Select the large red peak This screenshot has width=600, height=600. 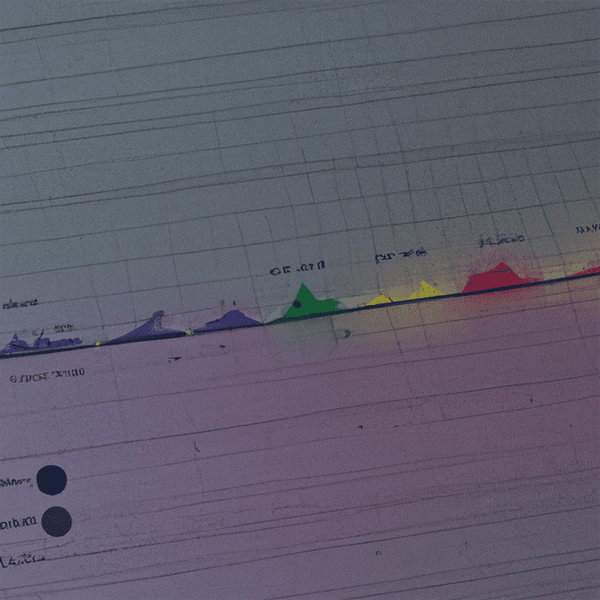click(x=496, y=278)
